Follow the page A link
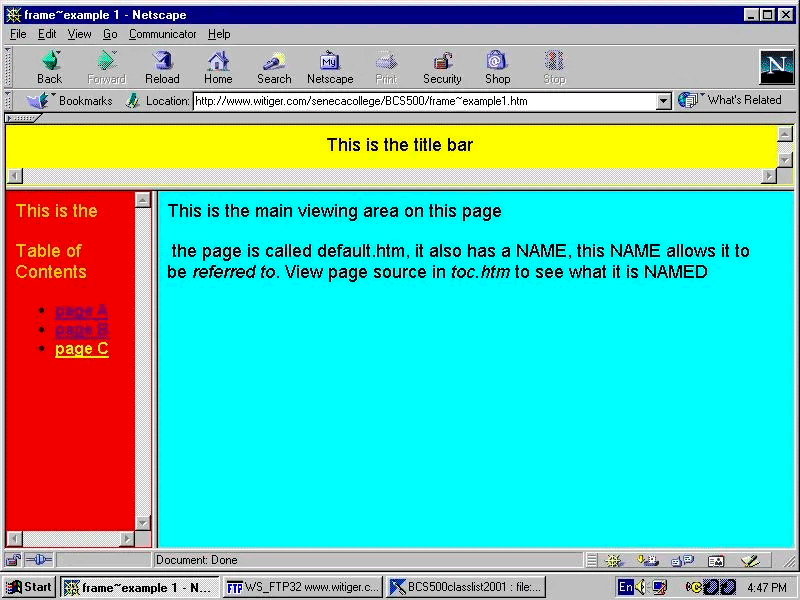The height and width of the screenshot is (600, 800). point(81,310)
